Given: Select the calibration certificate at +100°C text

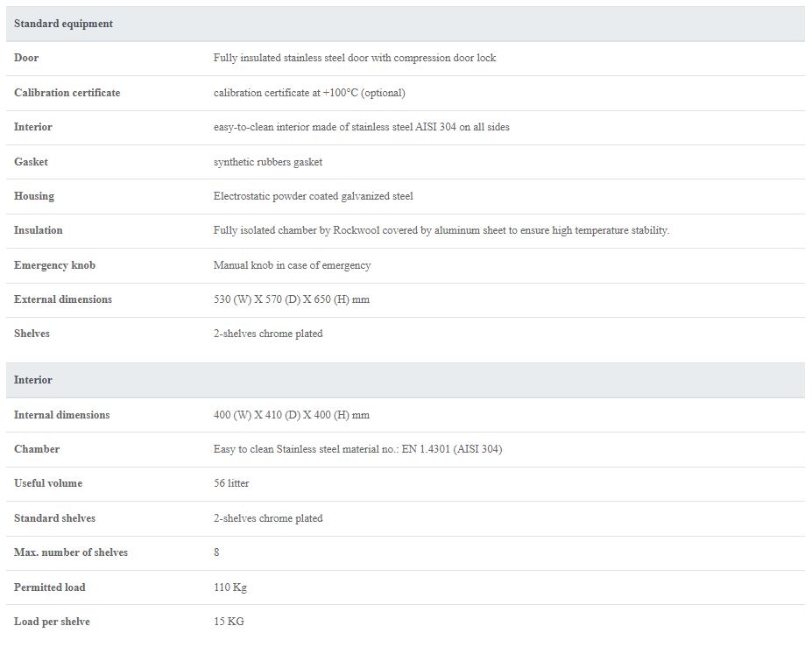Looking at the screenshot, I should (309, 93).
